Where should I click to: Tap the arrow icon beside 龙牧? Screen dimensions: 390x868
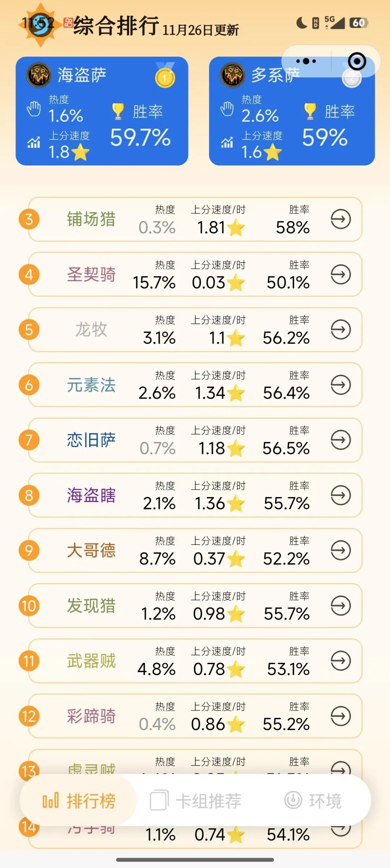pyautogui.click(x=341, y=329)
